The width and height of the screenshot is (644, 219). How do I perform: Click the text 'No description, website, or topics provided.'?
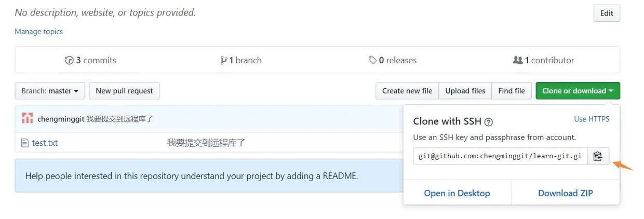tap(105, 12)
